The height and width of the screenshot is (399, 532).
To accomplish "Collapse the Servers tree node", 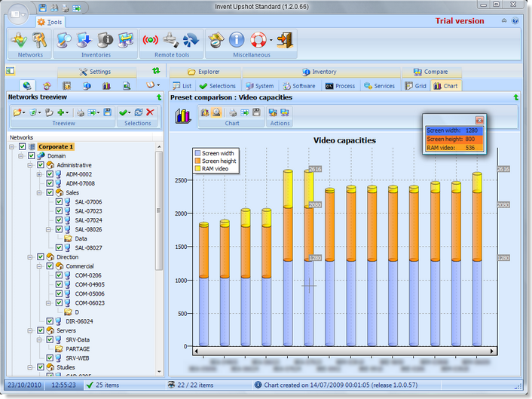I will tap(30, 330).
